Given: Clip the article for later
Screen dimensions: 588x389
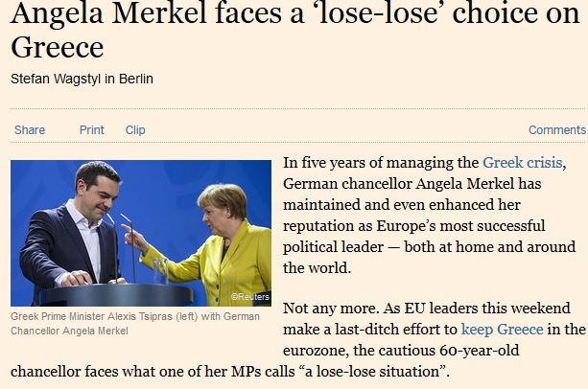Looking at the screenshot, I should [135, 130].
